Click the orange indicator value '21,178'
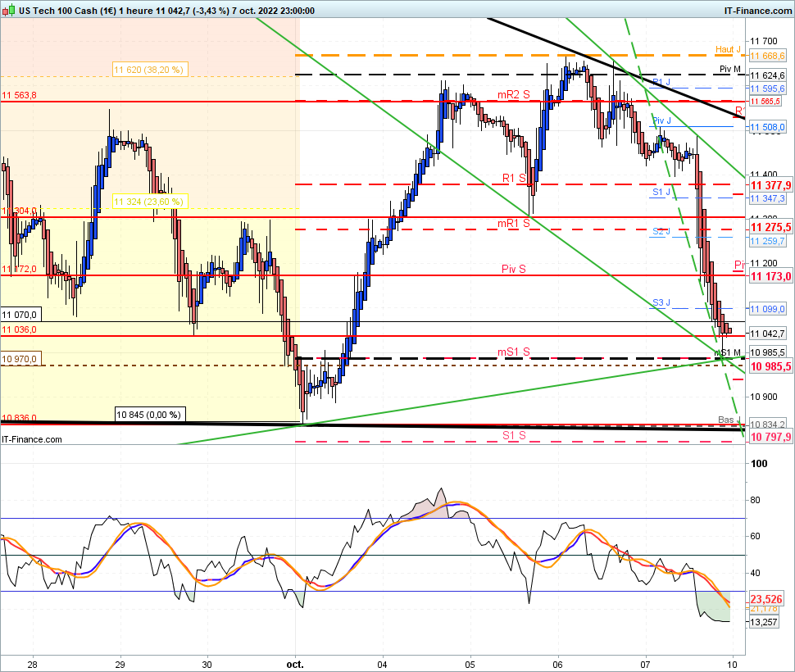This screenshot has width=795, height=672. click(764, 609)
